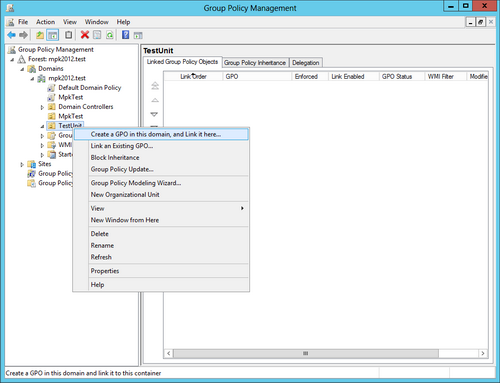Click the MMC system icon in menu bar
Screen dimensions: 500x383
point(11,22)
